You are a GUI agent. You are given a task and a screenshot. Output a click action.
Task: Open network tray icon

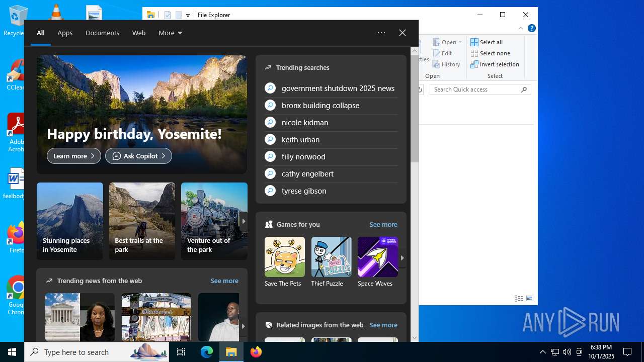[554, 352]
